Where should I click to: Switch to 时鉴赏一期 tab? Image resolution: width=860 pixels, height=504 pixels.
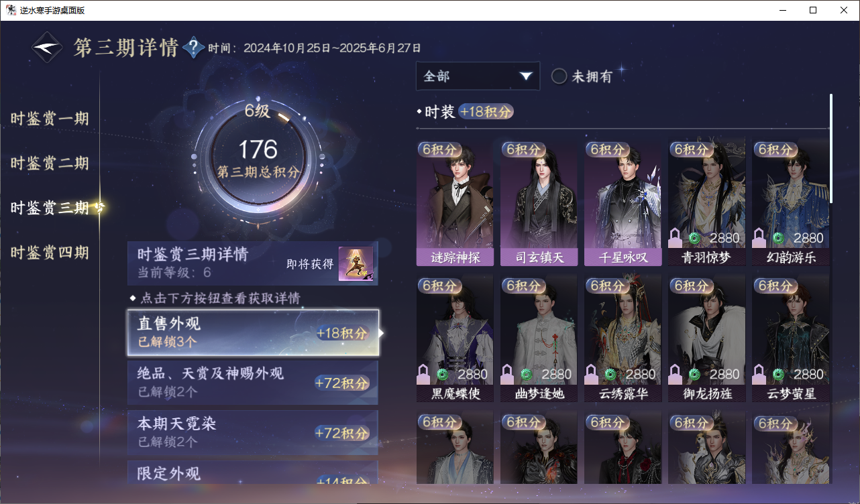(x=50, y=119)
